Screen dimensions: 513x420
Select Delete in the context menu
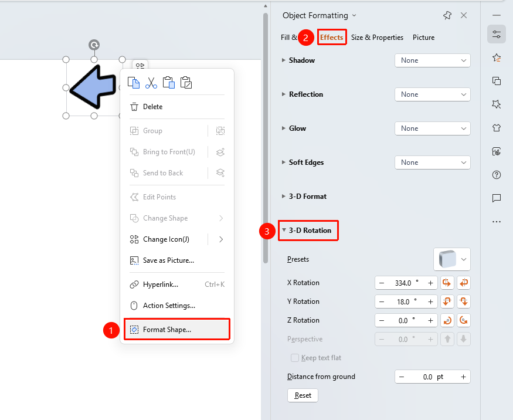(177, 107)
